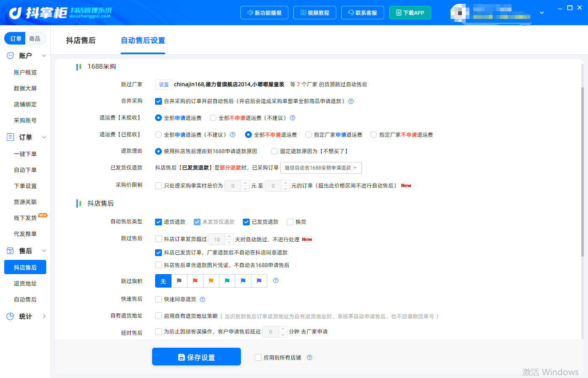Open 自动下单 in the sidebar
Image resolution: width=588 pixels, height=378 pixels.
point(25,170)
